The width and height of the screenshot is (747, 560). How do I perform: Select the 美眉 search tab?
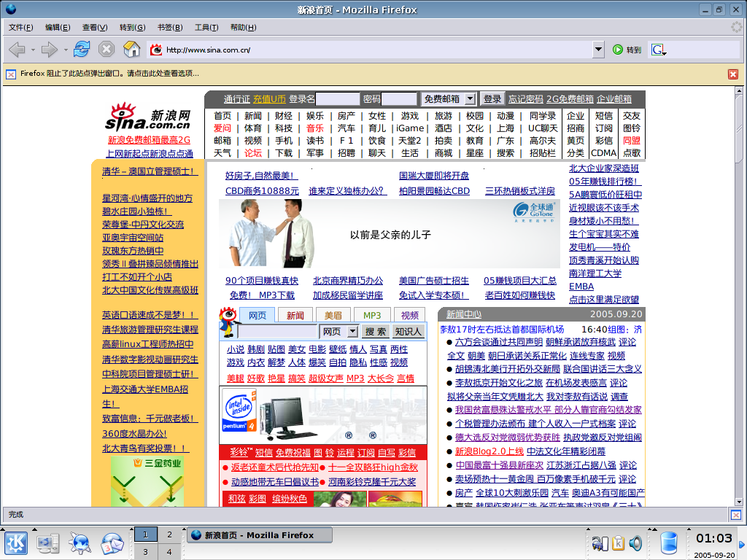(333, 315)
